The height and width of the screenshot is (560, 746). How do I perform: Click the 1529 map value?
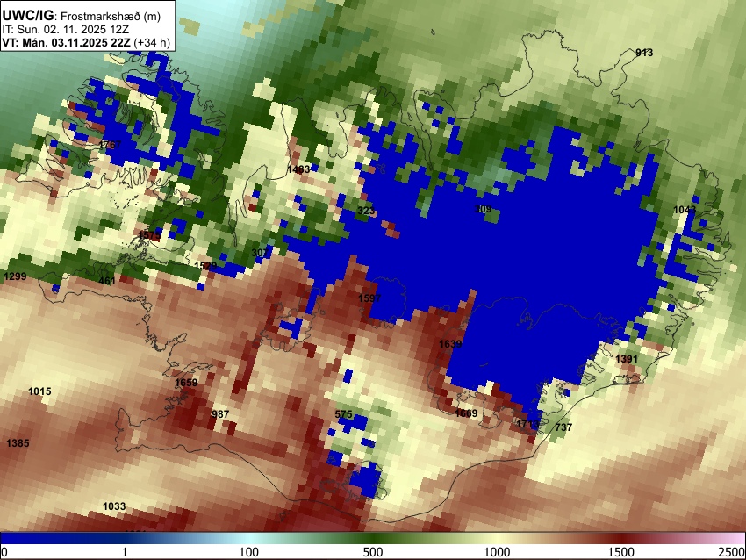click(x=205, y=265)
